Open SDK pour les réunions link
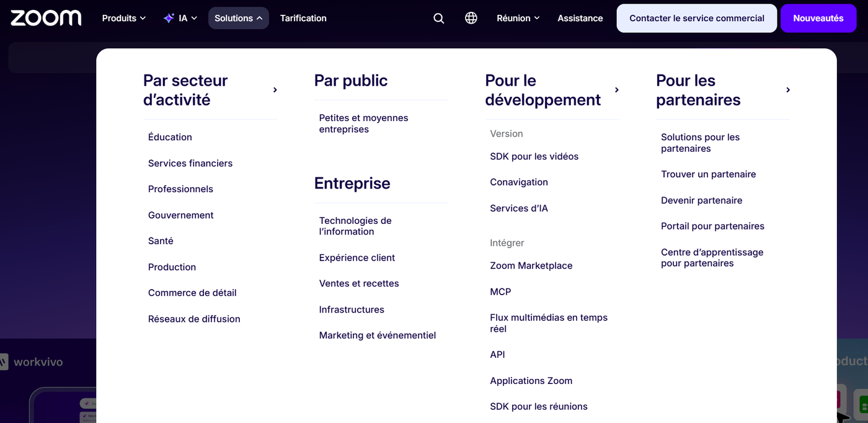The image size is (868, 423). click(539, 406)
